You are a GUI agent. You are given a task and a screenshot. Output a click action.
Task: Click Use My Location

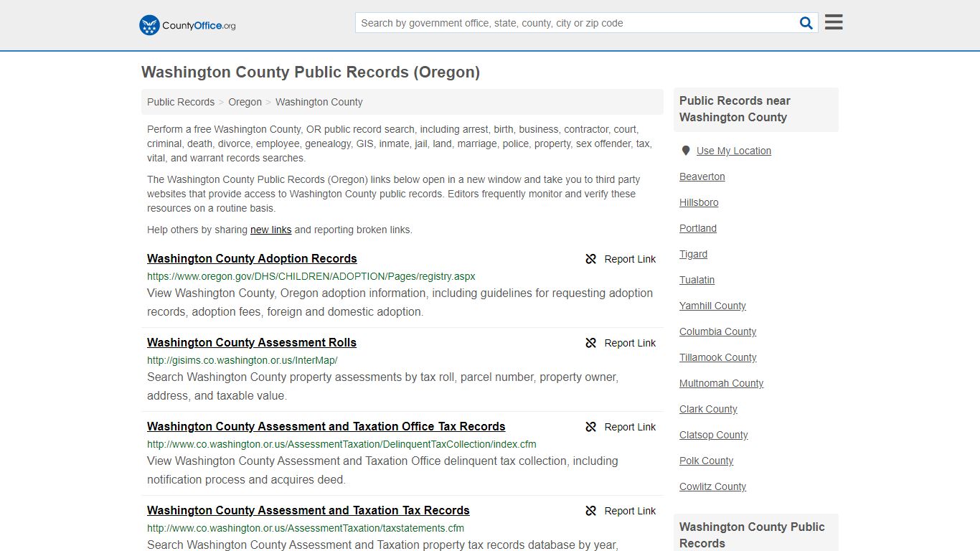coord(734,151)
